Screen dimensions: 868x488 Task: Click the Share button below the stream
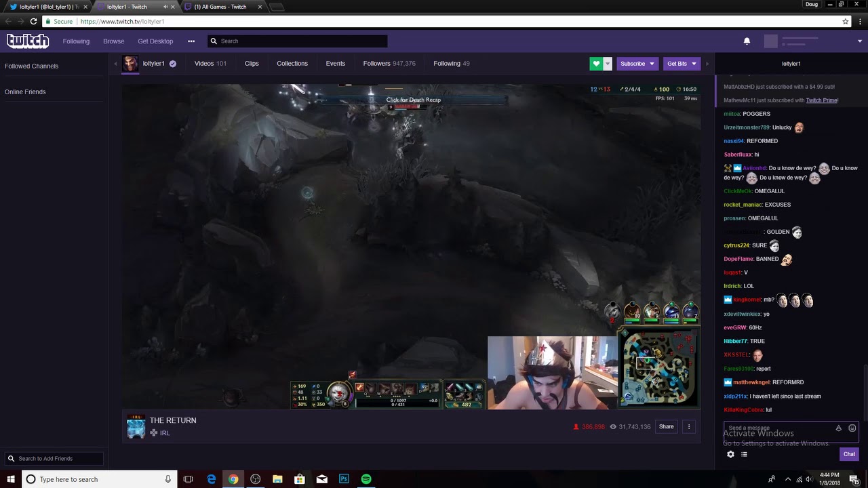pos(667,427)
